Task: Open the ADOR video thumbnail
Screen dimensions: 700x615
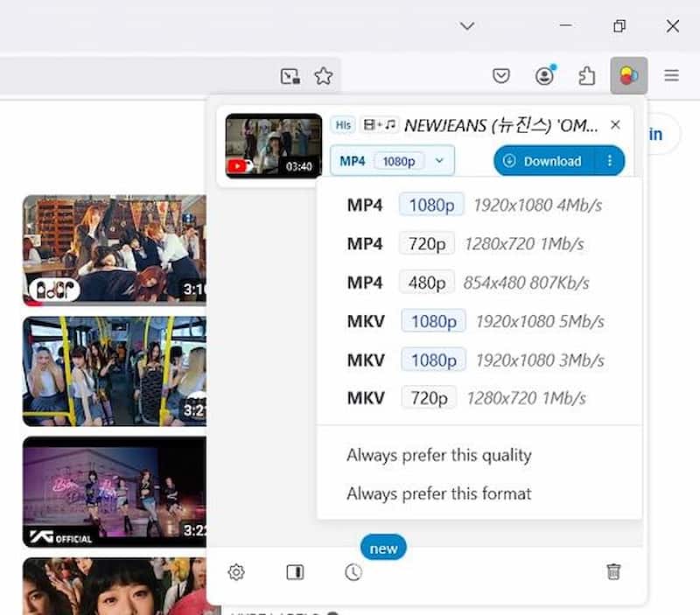Action: pyautogui.click(x=115, y=250)
